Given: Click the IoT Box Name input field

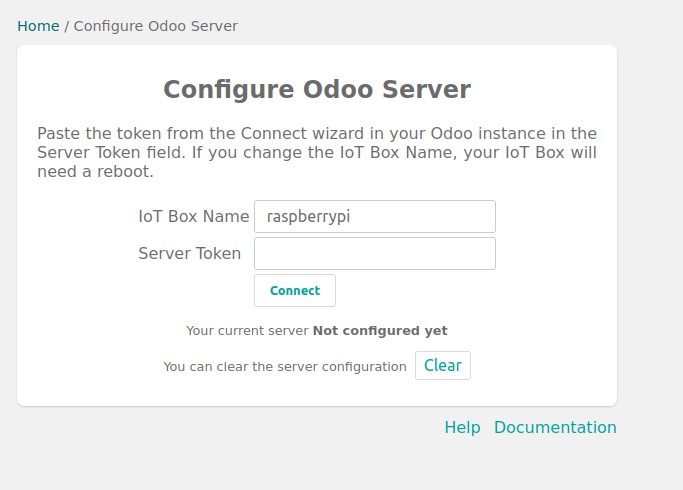Looking at the screenshot, I should coord(375,216).
